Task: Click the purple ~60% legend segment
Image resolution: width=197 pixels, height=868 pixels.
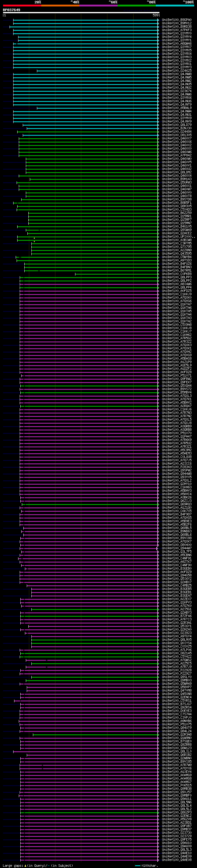Action: point(98,6)
